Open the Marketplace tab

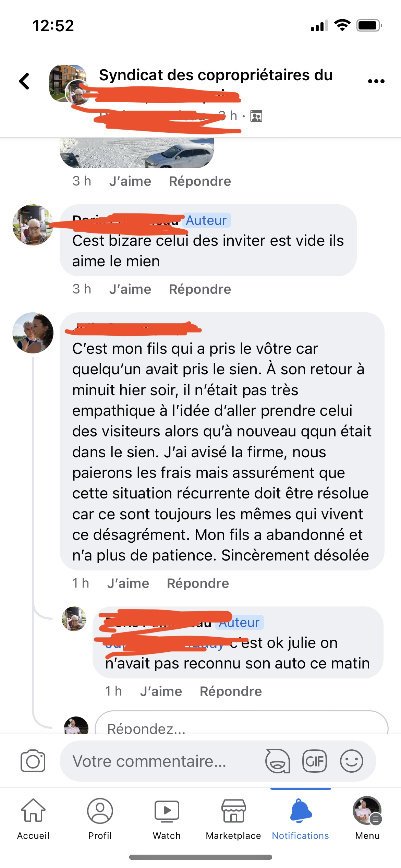pos(233,818)
